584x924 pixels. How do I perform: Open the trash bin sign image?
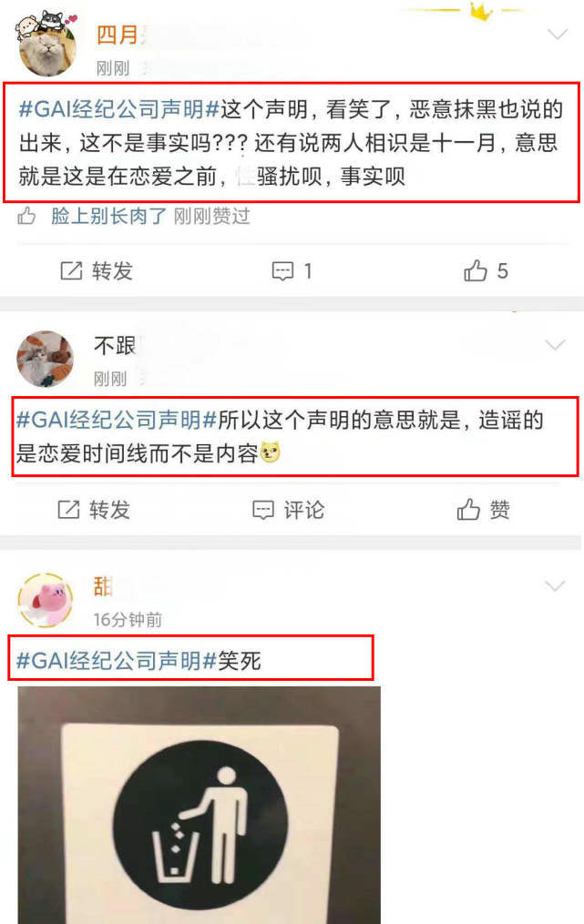200,805
